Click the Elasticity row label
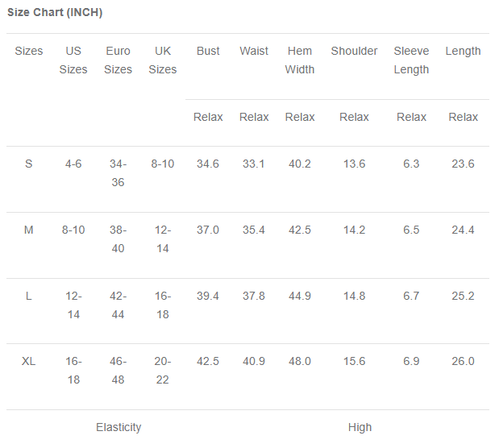 (x=119, y=427)
